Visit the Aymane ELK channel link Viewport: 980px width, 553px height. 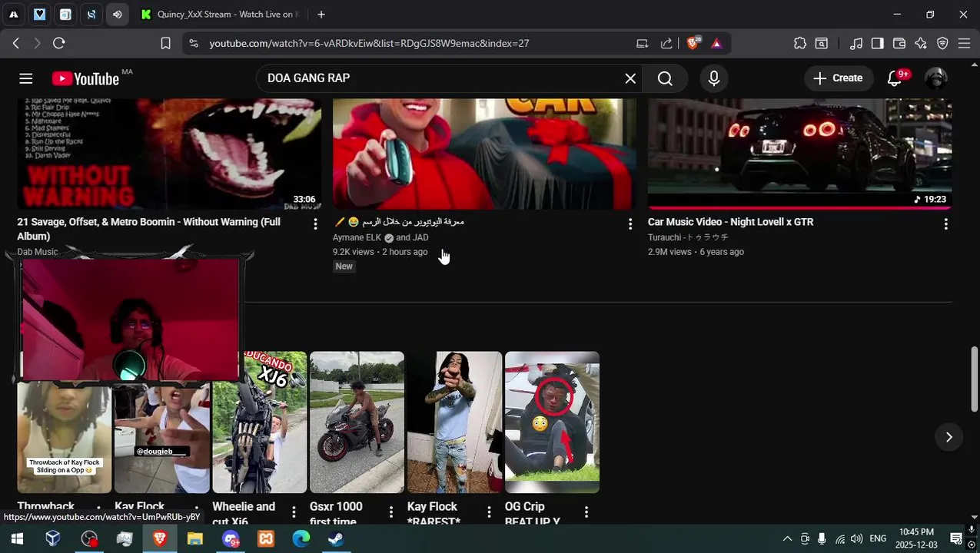click(357, 237)
